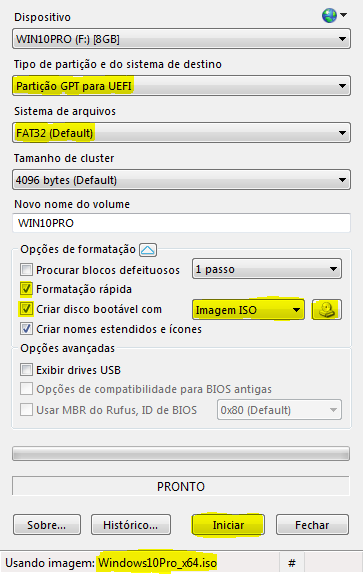This screenshot has height=574, width=363.
Task: Toggle Criar disco bootável com checkbox
Action: click(x=26, y=309)
